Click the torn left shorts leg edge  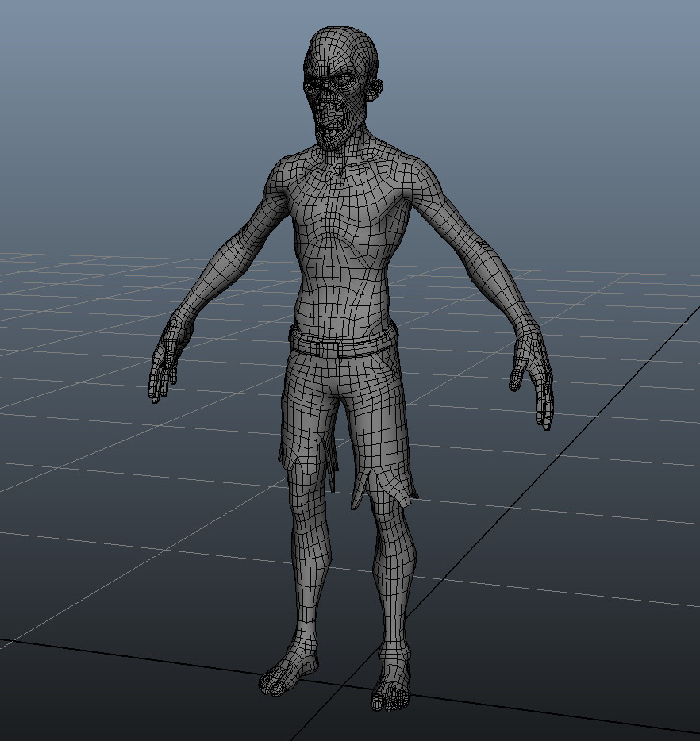click(x=389, y=488)
